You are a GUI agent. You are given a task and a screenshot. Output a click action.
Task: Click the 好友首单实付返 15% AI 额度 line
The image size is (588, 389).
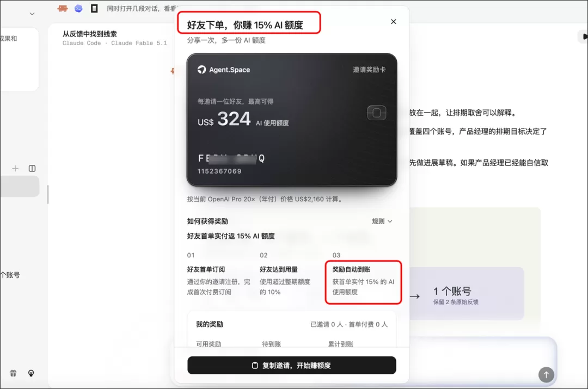tap(231, 236)
